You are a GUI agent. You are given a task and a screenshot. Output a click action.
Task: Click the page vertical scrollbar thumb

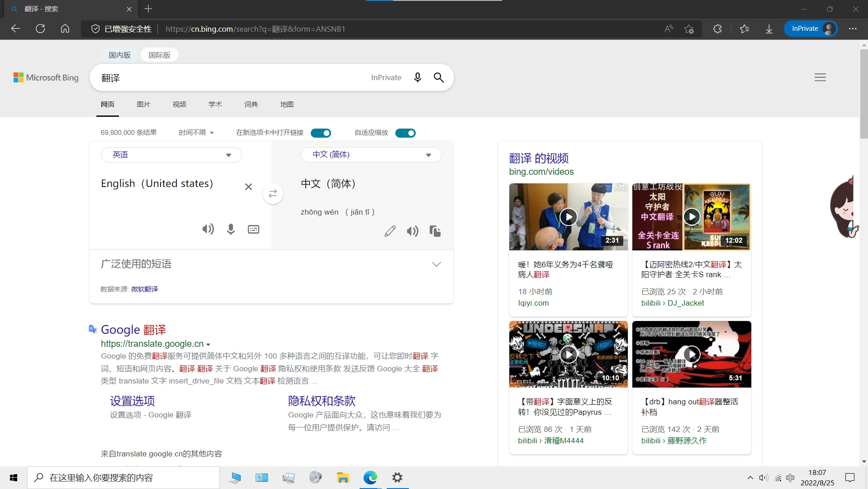pos(863,94)
